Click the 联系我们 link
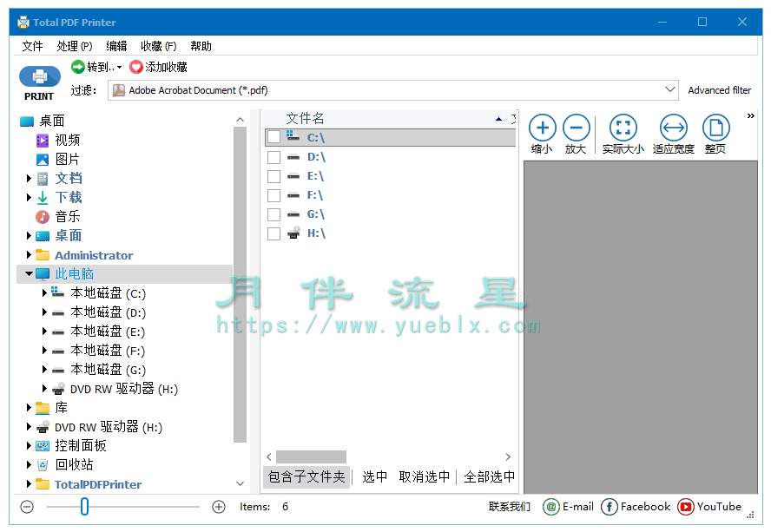Screen dimensions: 771x532 pyautogui.click(x=510, y=507)
